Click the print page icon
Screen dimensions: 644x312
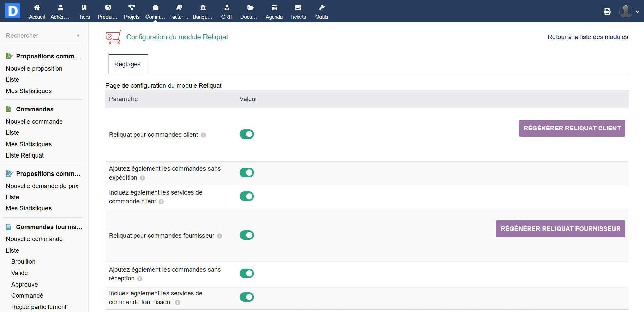(607, 12)
